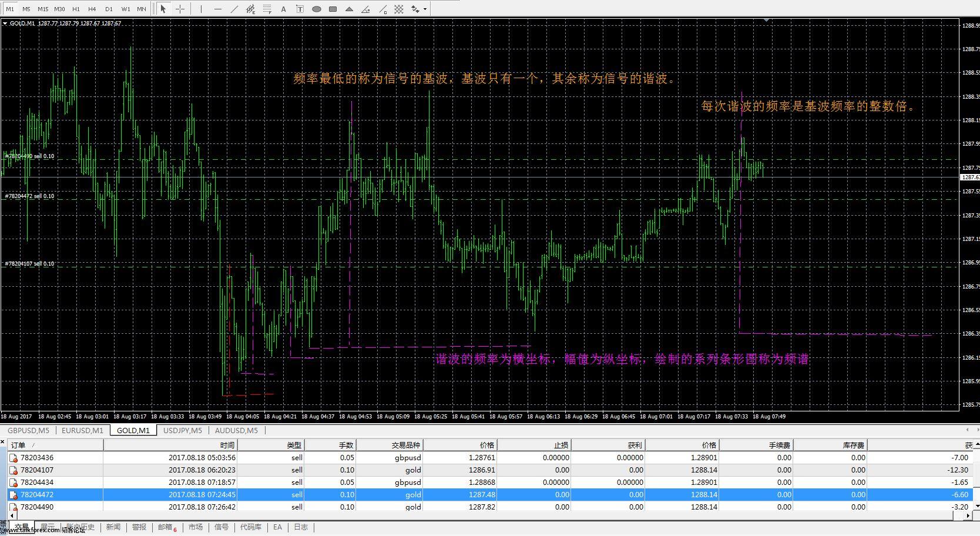
Task: Toggle the M5 timeframe
Action: point(26,9)
